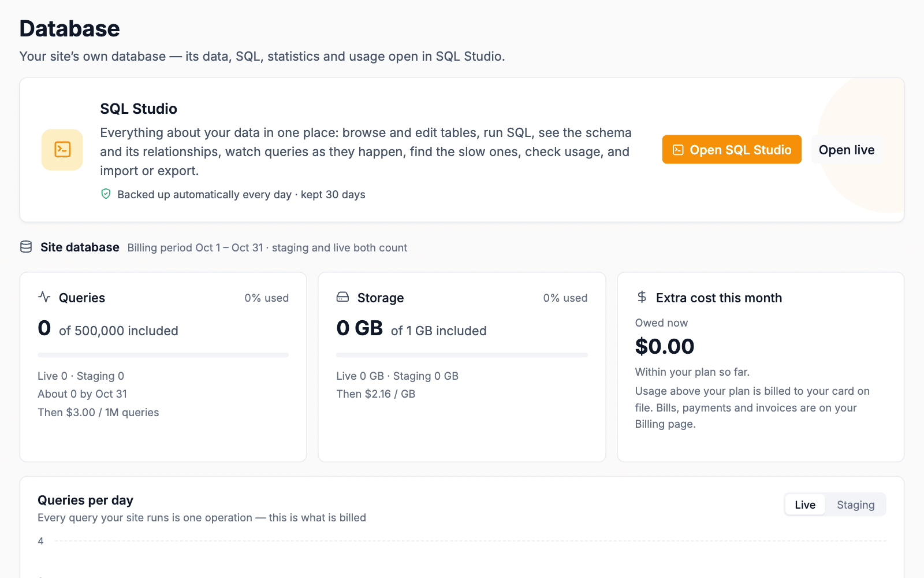Switch the chart to the Live tab
The height and width of the screenshot is (578, 924).
805,505
